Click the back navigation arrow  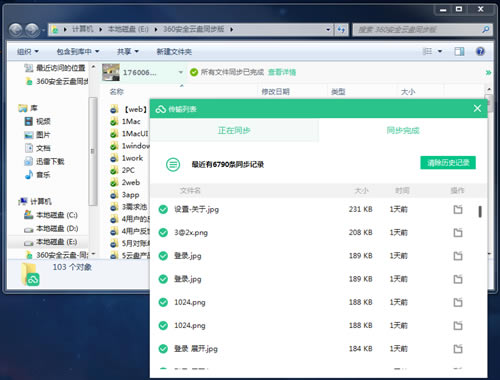pyautogui.click(x=15, y=30)
